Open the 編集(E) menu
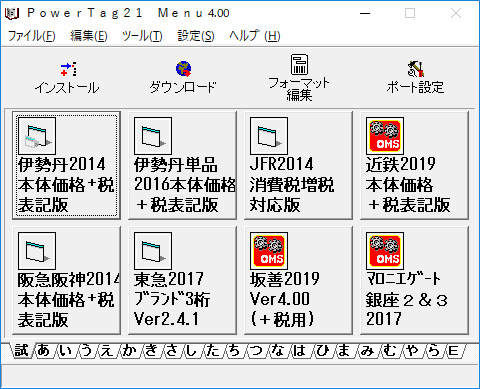This screenshot has width=480, height=389. point(89,36)
